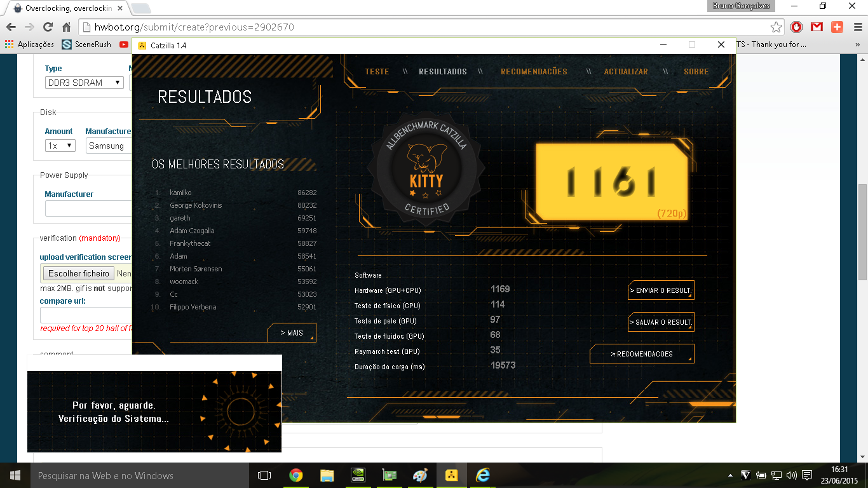Click the ENVIAR O RESULT. button
Screen dimensions: 868x488
[661, 290]
